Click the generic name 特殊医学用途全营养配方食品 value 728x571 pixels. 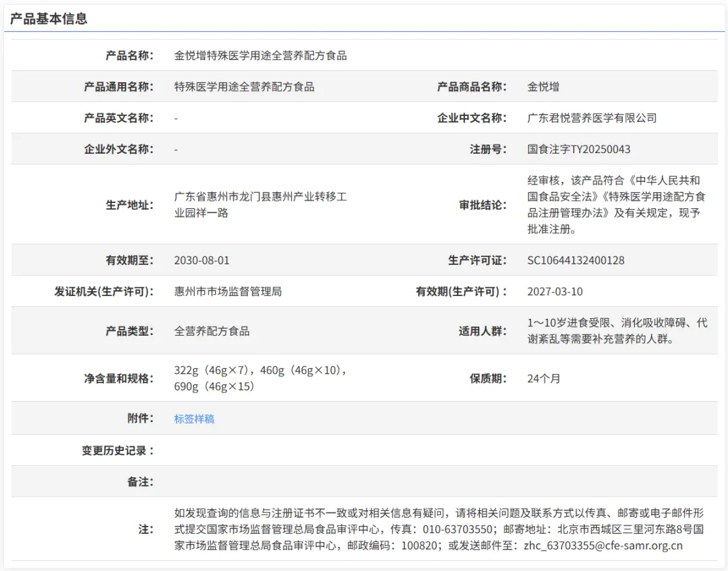click(244, 87)
